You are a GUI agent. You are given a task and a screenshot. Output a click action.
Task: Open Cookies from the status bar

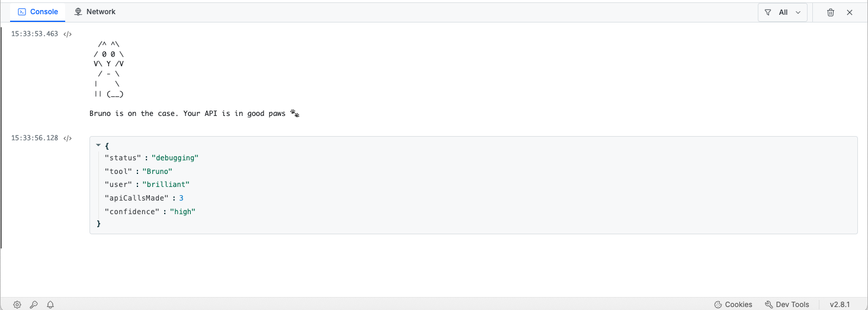(733, 305)
